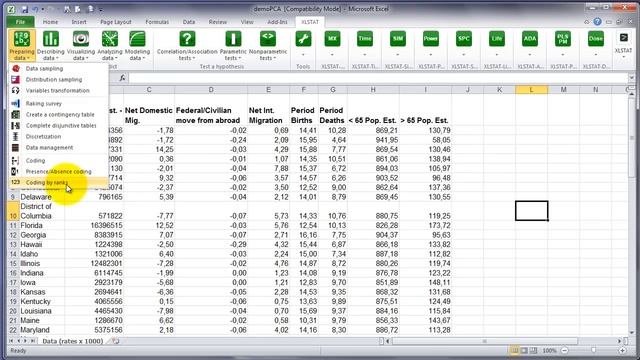The image size is (640, 360).
Task: Choose Data management menu entry
Action: 58,148
